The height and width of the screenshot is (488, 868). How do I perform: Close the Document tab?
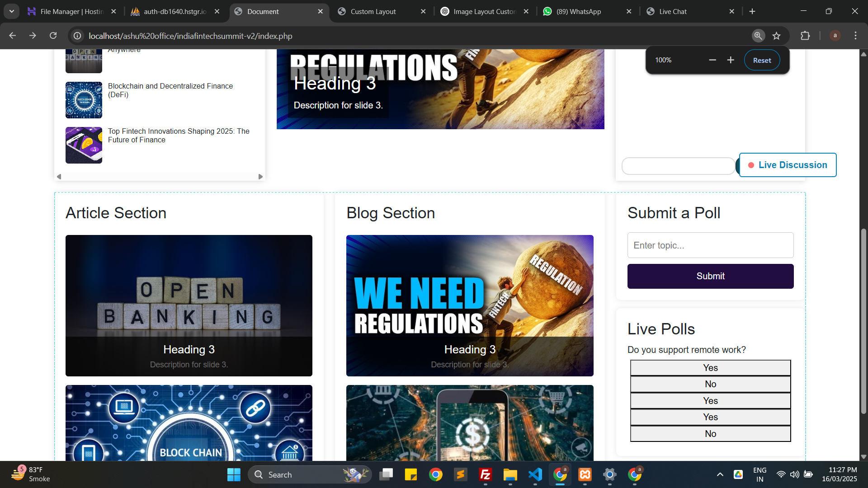321,11
